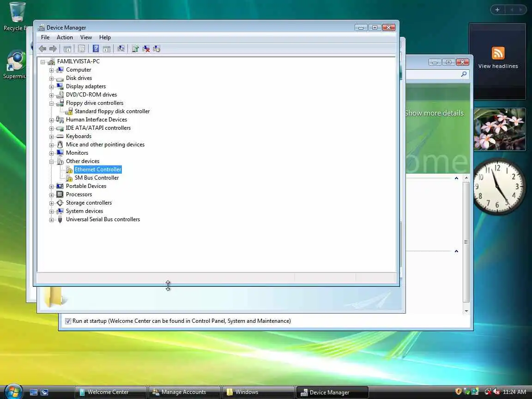Image resolution: width=532 pixels, height=399 pixels.
Task: Click the flower slideshow gadget picture
Action: pos(500,129)
